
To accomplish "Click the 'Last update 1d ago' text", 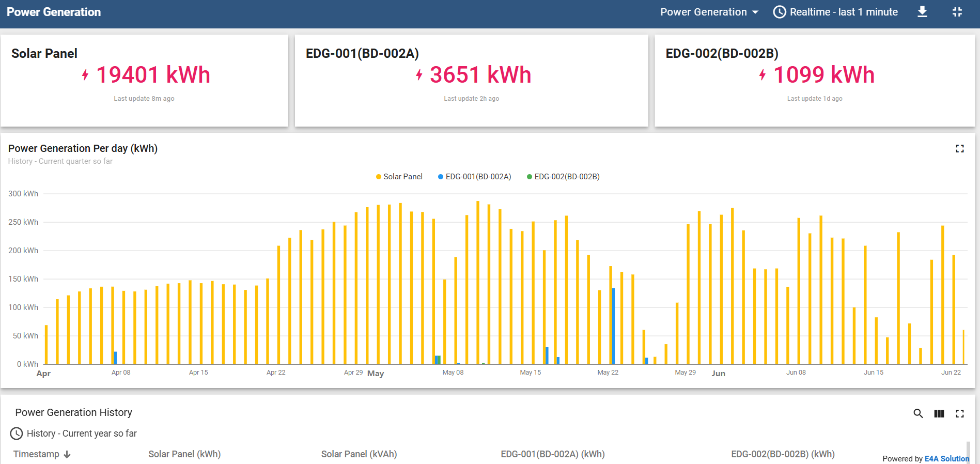I will tap(815, 99).
